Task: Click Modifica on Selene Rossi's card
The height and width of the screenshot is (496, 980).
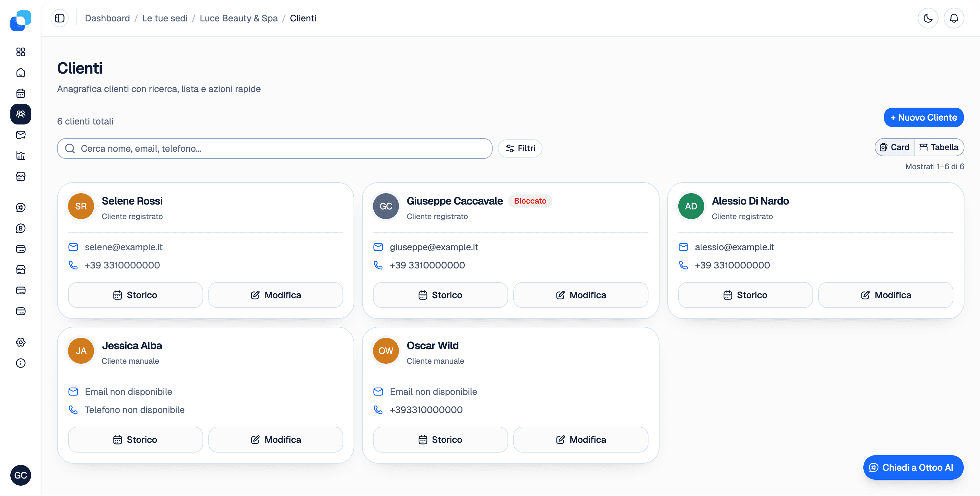Action: pyautogui.click(x=275, y=295)
